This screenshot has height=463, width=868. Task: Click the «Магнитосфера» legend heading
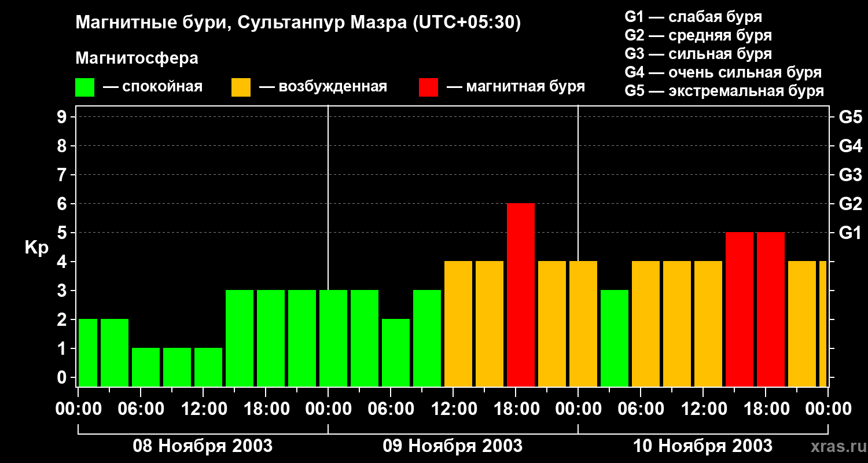pyautogui.click(x=137, y=58)
